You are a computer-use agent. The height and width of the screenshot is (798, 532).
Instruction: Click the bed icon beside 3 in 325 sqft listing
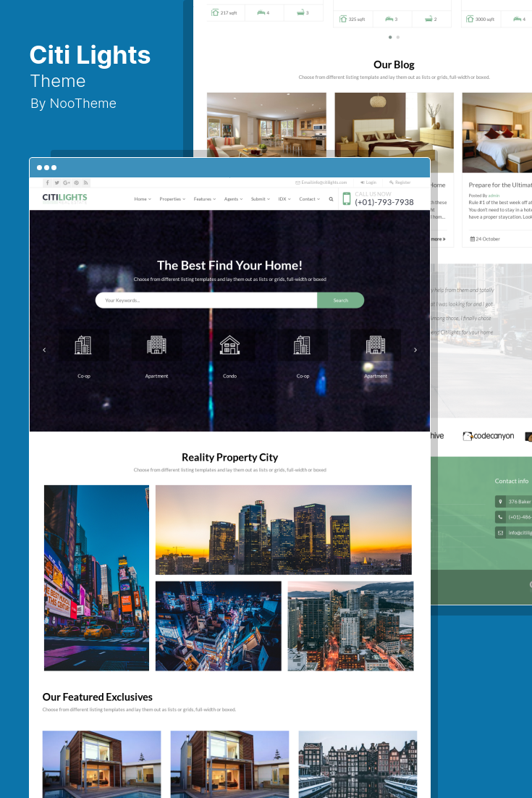[389, 19]
